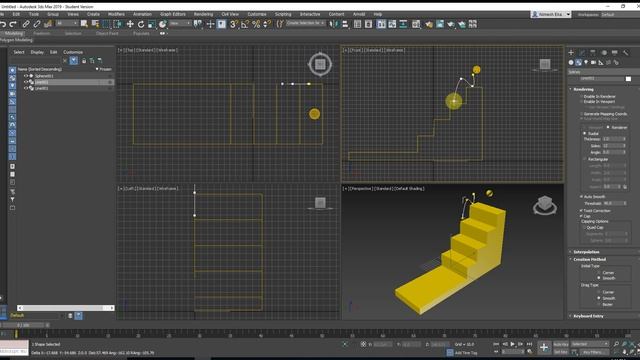Viewport: 640px width, 360px height.
Task: Select Corner under Initial Type
Action: tap(599, 273)
